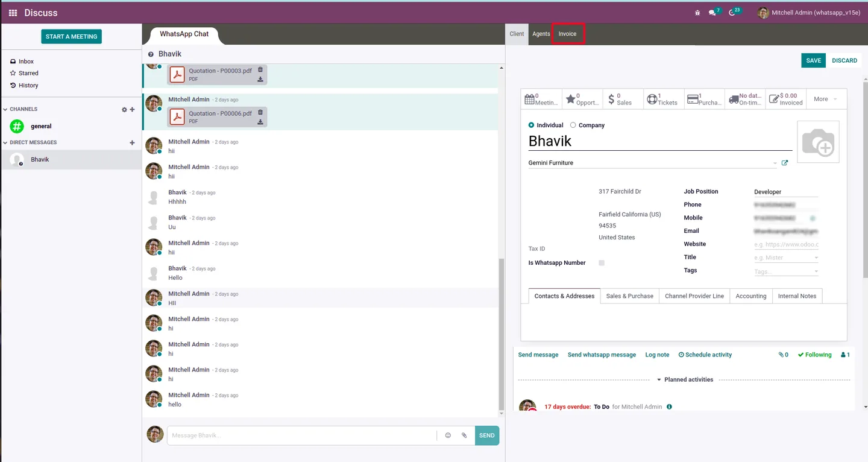This screenshot has width=868, height=462.
Task: Download Quotation - P00006.pdf attachment
Action: pyautogui.click(x=260, y=122)
